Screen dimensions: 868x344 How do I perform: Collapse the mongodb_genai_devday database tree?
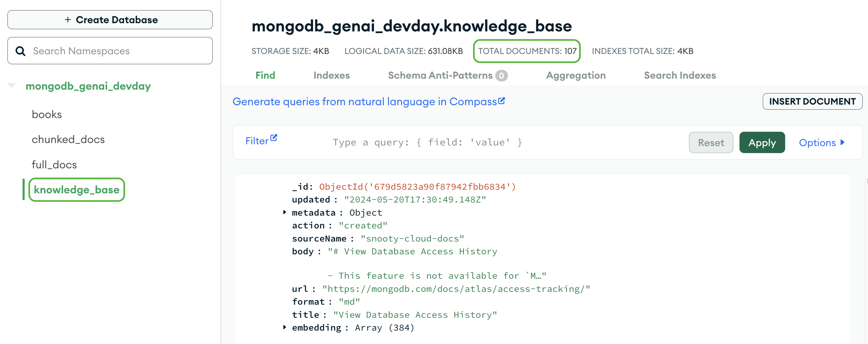12,86
